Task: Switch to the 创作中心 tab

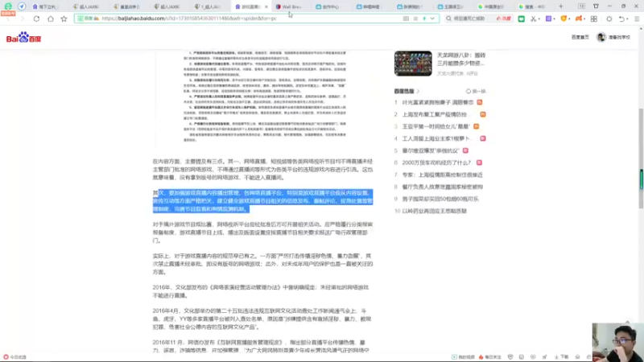Action: pos(330,6)
